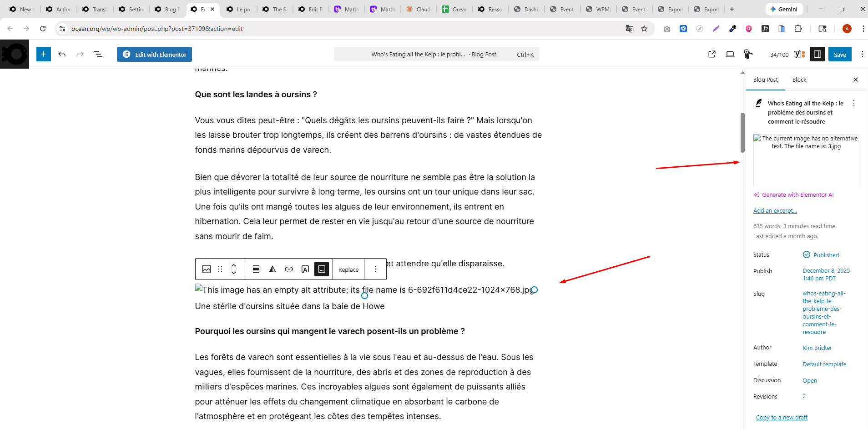
Task: Open the document overview list
Action: [98, 55]
